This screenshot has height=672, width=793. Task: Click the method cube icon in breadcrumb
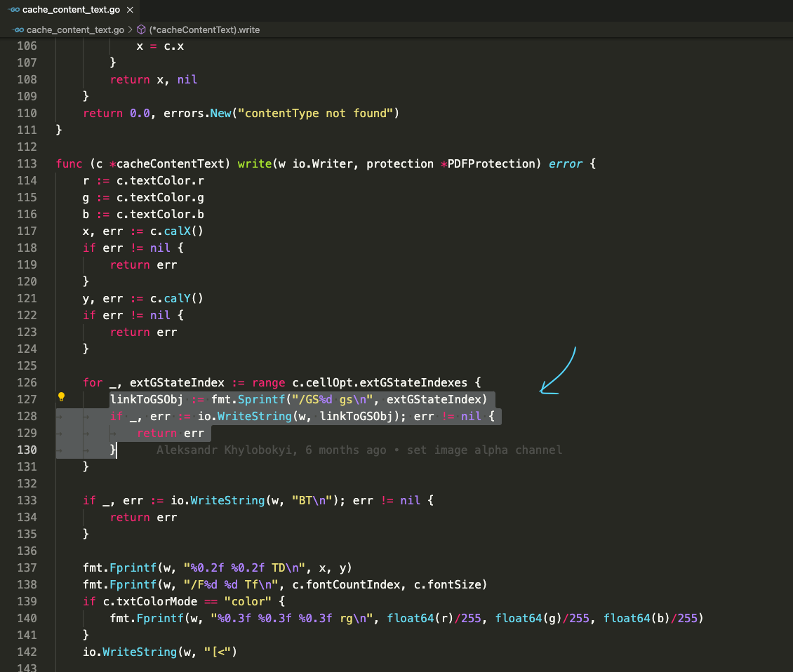(x=142, y=30)
